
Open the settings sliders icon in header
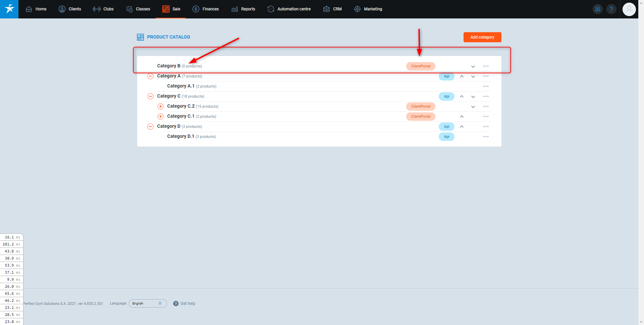coord(597,9)
